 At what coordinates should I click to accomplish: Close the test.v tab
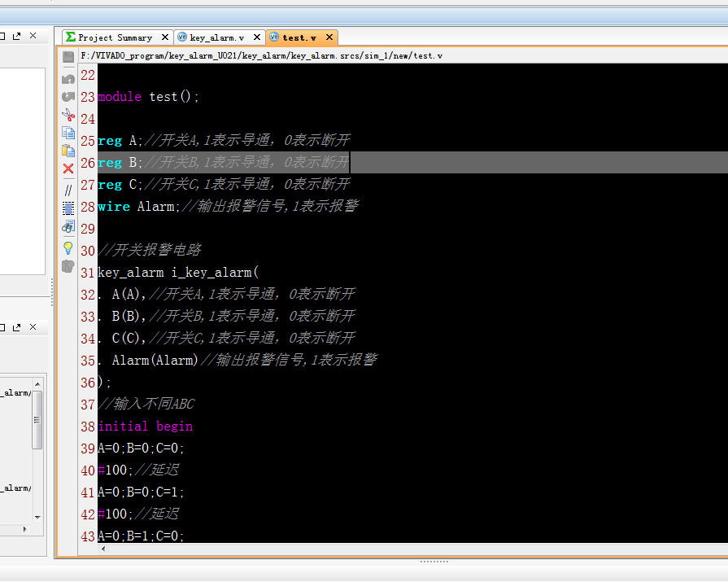329,37
